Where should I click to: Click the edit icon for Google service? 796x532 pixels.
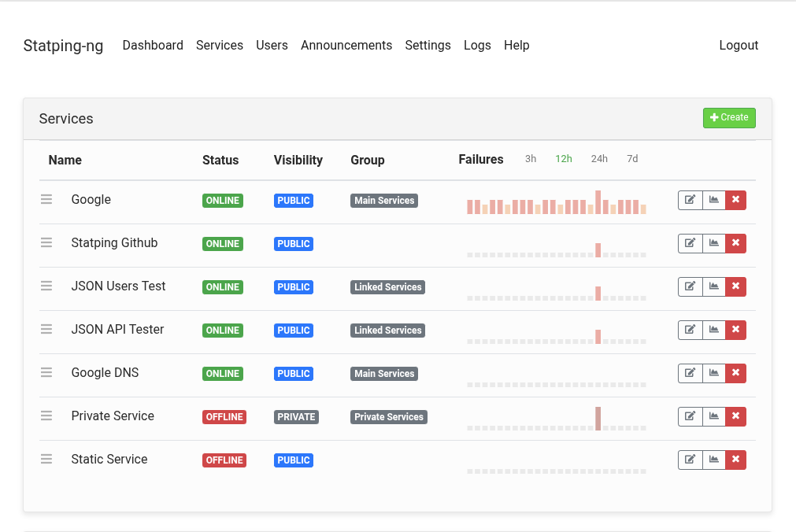[690, 200]
